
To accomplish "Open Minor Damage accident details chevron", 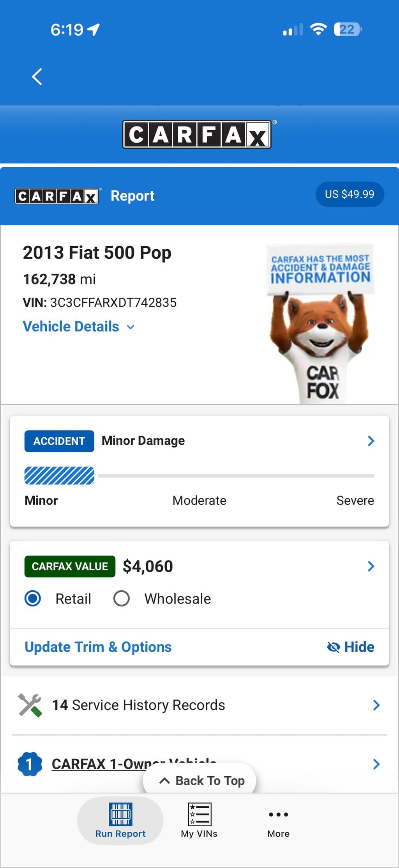I will point(371,441).
